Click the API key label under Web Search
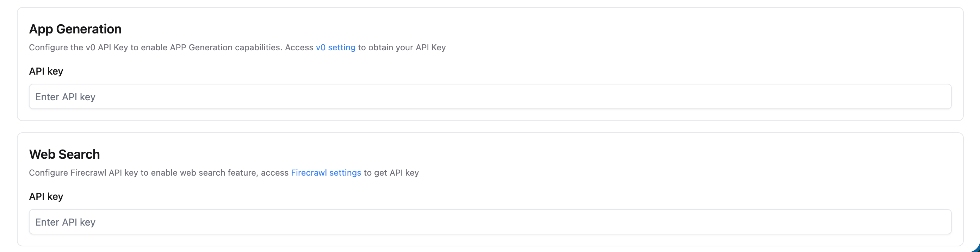Viewport: 980px width, 252px height. pyautogui.click(x=46, y=196)
